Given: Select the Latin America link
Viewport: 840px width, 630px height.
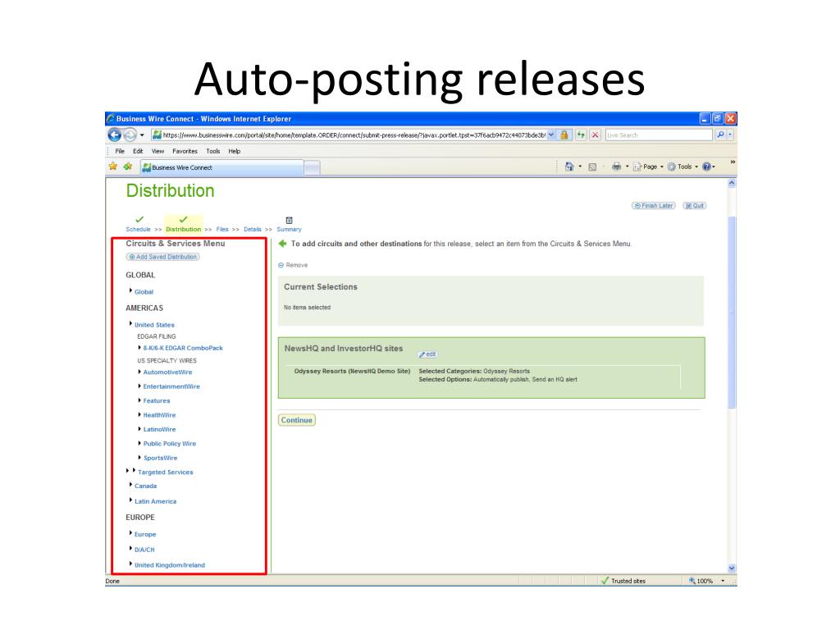Looking at the screenshot, I should (155, 501).
